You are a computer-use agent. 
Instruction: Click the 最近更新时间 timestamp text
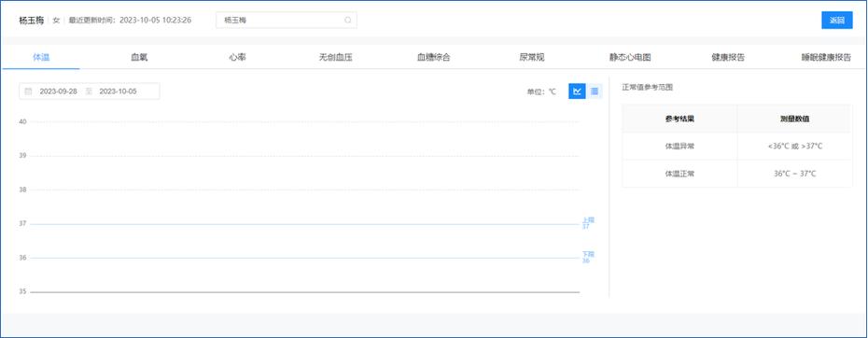tap(130, 21)
